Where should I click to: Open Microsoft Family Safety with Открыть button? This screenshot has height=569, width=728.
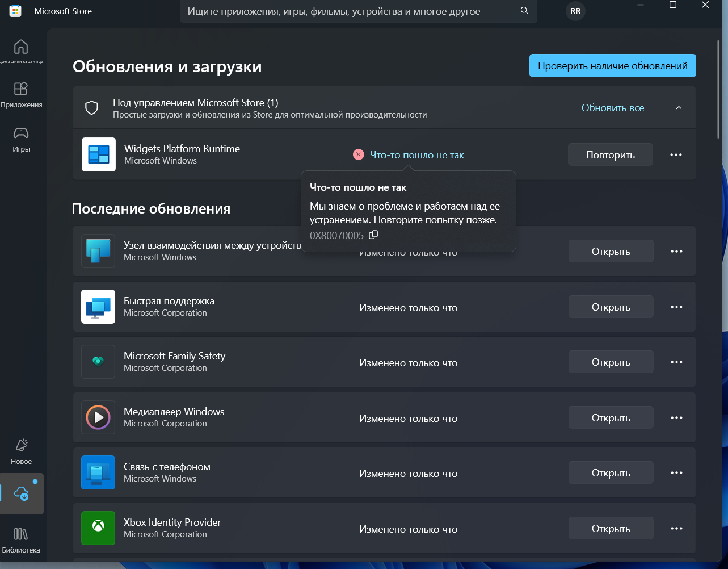611,362
